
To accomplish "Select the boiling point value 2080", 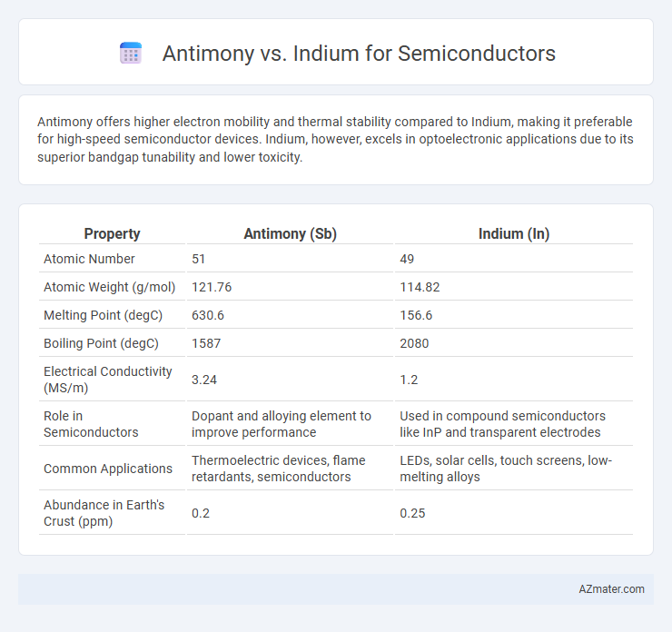I will pos(414,343).
